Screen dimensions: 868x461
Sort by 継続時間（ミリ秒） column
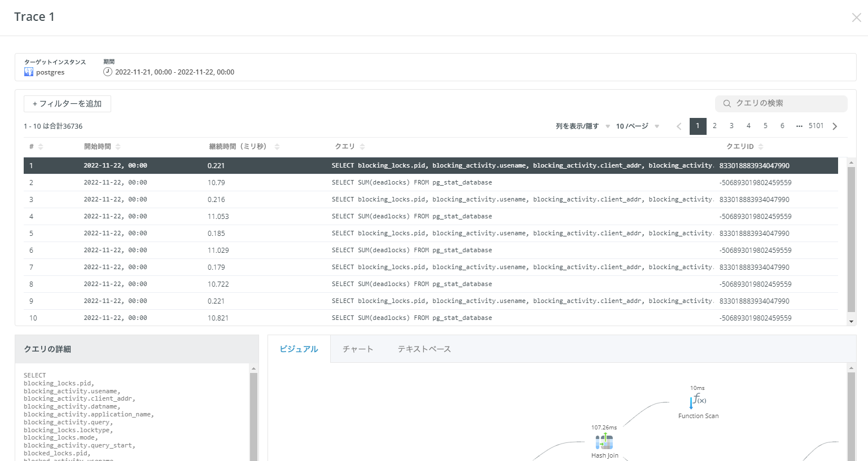click(277, 147)
